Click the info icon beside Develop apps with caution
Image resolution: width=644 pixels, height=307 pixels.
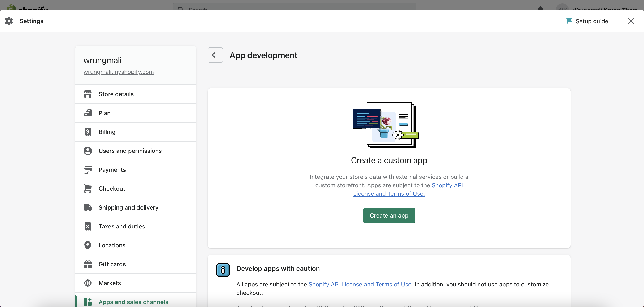click(223, 270)
